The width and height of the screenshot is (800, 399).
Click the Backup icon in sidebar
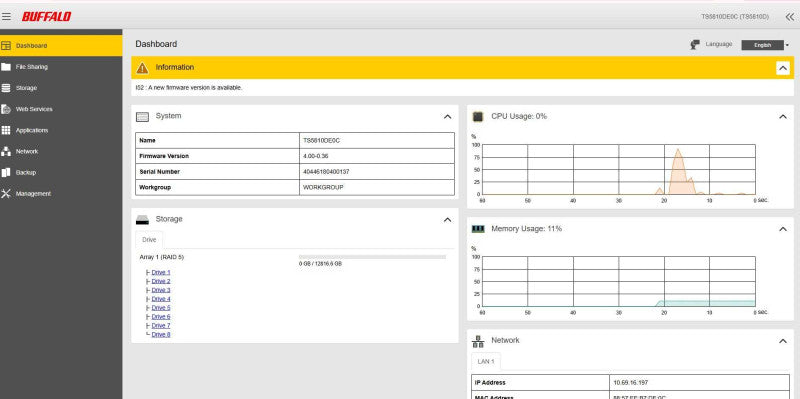click(x=6, y=172)
